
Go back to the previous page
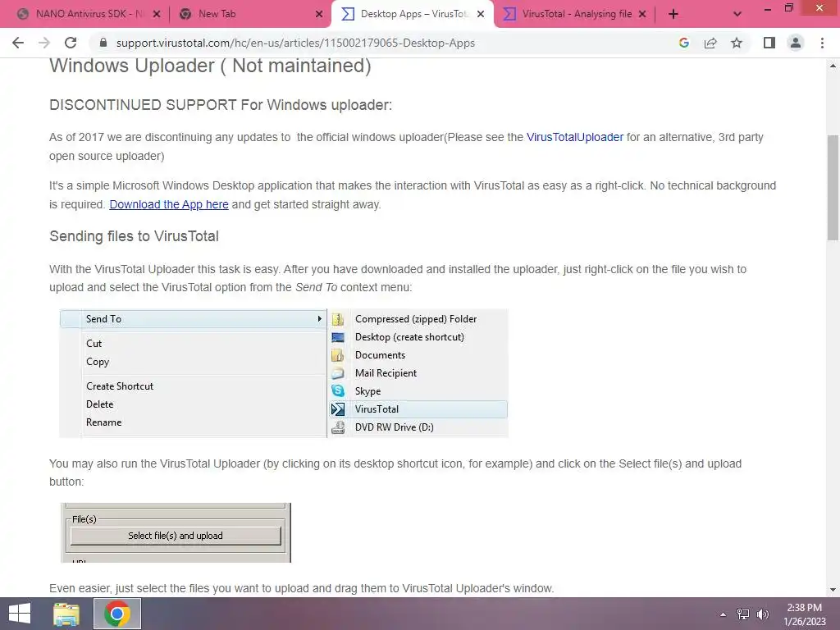click(x=18, y=43)
